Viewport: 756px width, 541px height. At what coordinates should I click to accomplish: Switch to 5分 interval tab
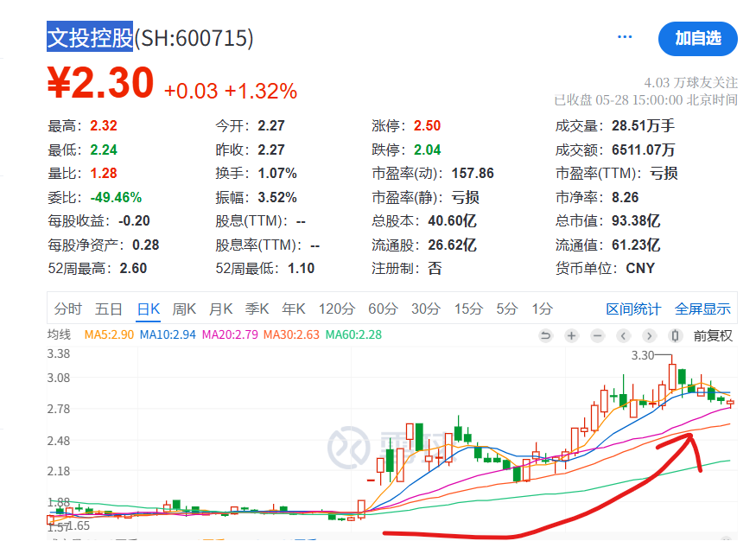click(506, 309)
